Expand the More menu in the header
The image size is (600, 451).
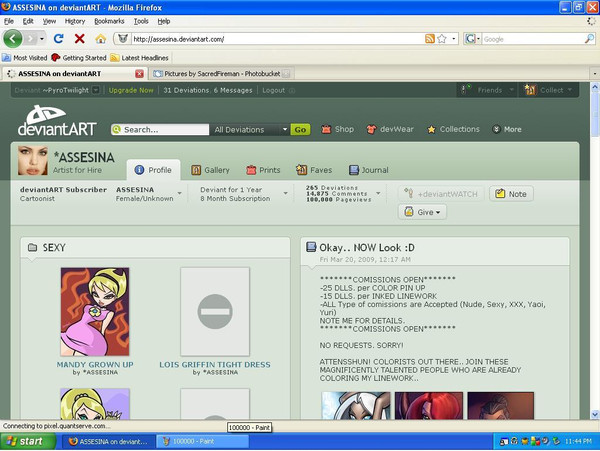pos(507,129)
